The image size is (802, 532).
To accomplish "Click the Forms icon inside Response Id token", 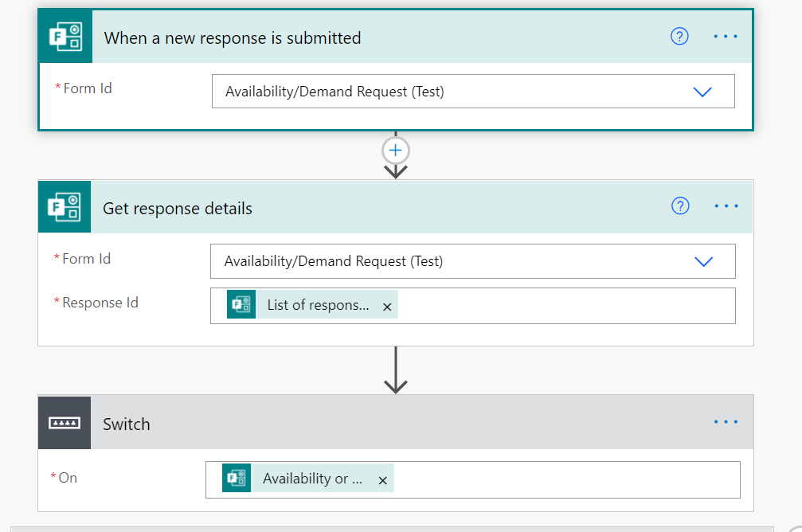I will 241,305.
